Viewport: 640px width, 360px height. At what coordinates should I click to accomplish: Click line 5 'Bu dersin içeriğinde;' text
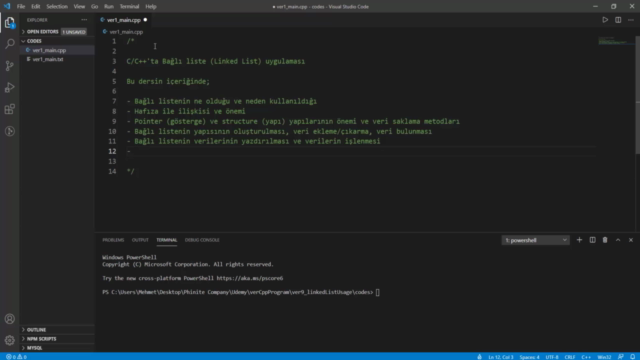coord(168,81)
